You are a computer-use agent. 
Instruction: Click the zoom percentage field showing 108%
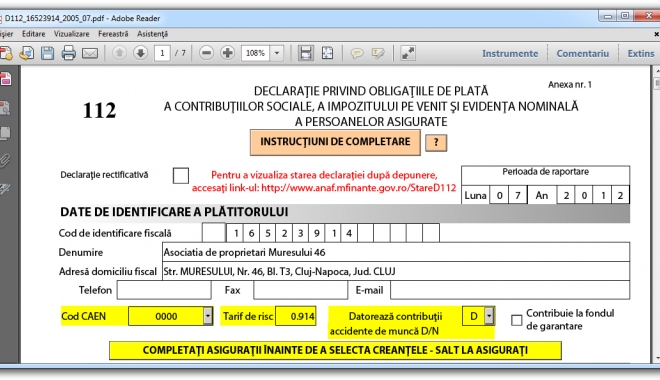coord(255,53)
